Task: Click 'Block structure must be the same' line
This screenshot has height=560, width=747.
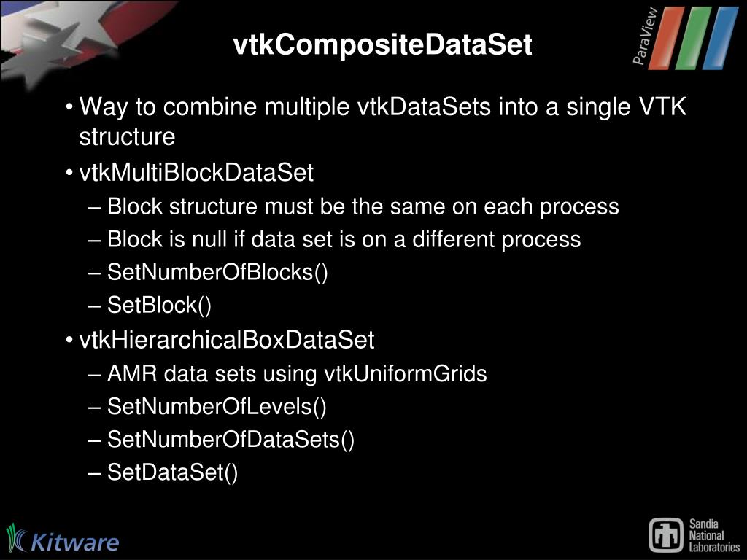Action: [x=363, y=206]
